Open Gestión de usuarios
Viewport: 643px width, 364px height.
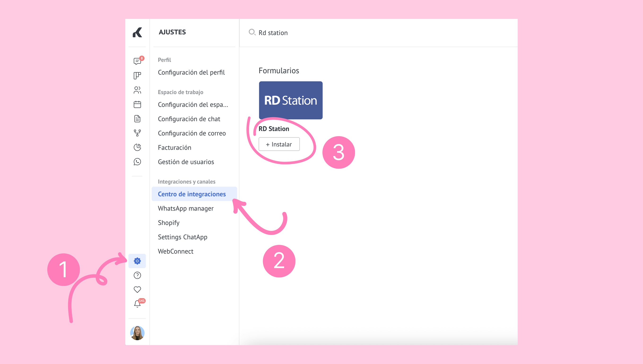point(186,162)
